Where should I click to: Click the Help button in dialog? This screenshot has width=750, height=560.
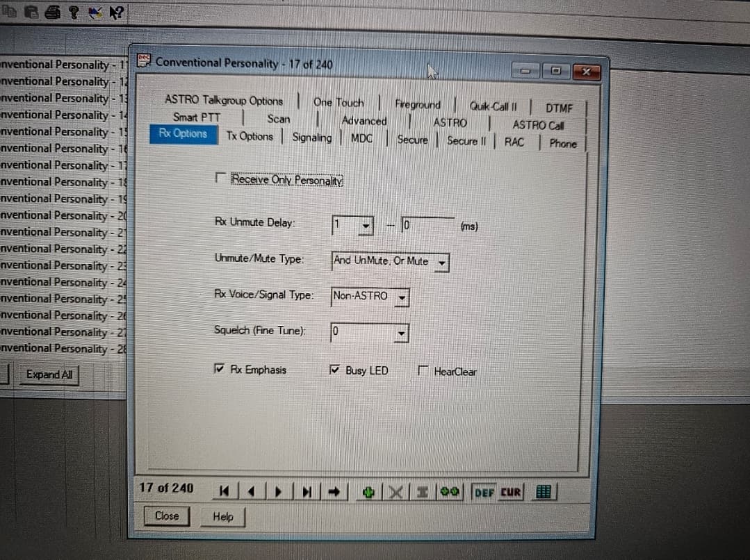click(x=223, y=516)
